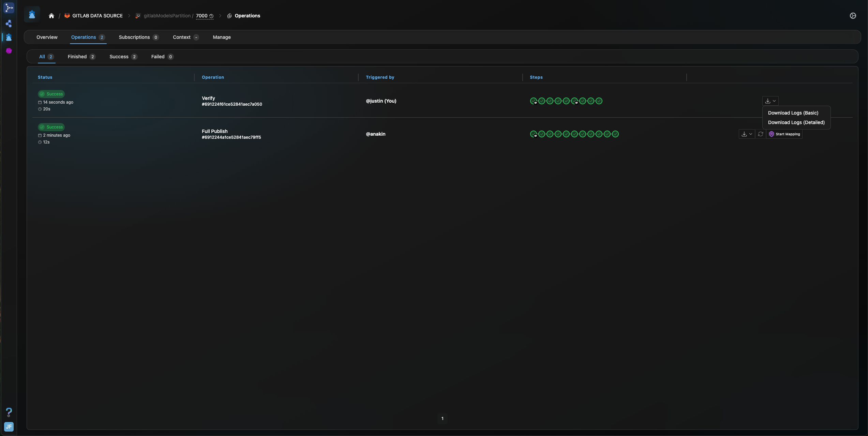Click the Start Mapping button
Image resolution: width=868 pixels, height=436 pixels.
tap(784, 134)
